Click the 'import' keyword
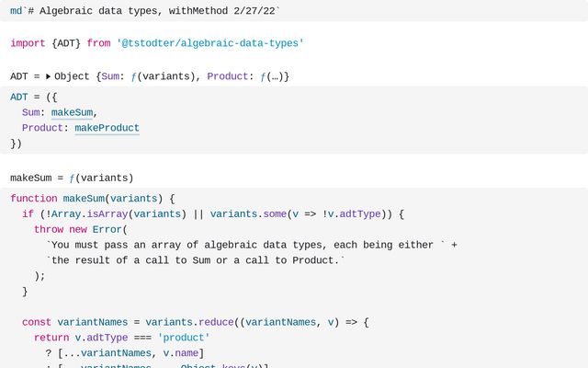 pos(28,43)
